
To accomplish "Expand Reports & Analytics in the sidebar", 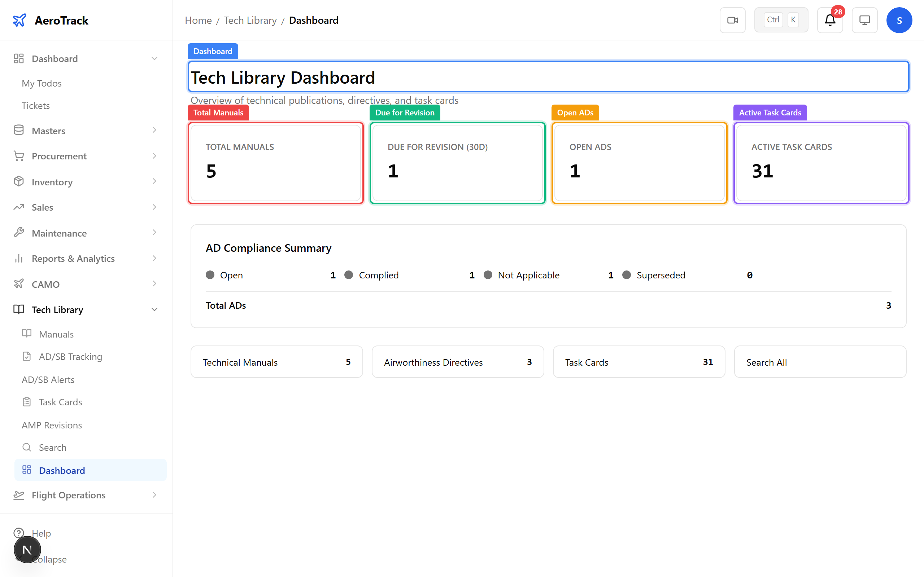I will point(154,258).
